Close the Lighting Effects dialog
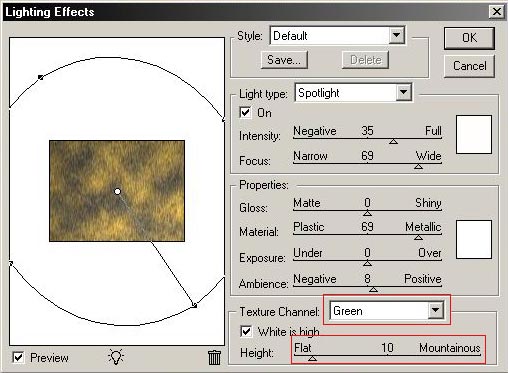 (496, 12)
